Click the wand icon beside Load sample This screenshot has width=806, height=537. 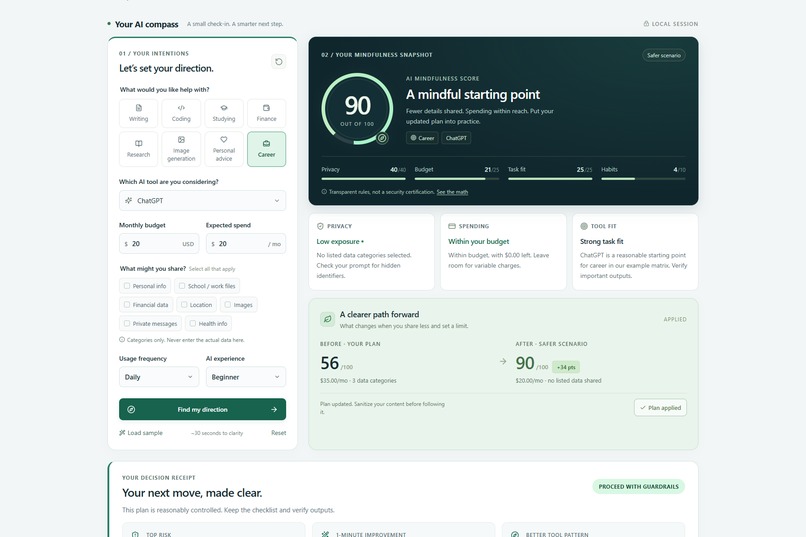[x=122, y=433]
